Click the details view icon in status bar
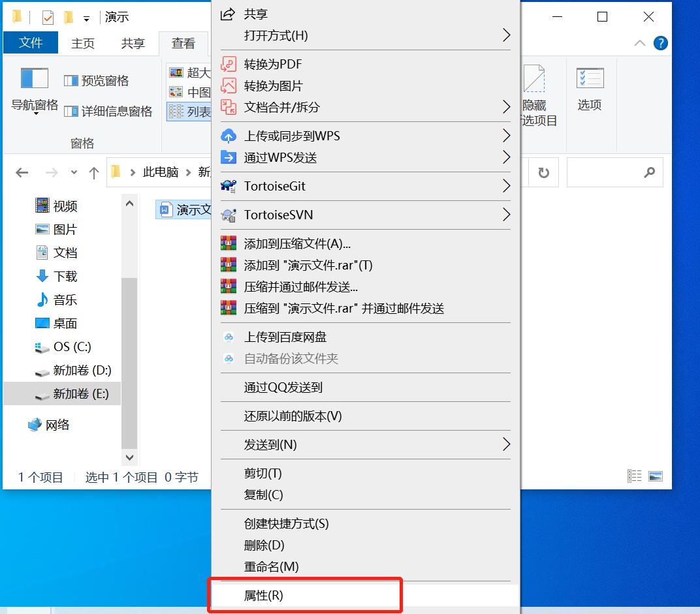The image size is (700, 614). coord(633,476)
